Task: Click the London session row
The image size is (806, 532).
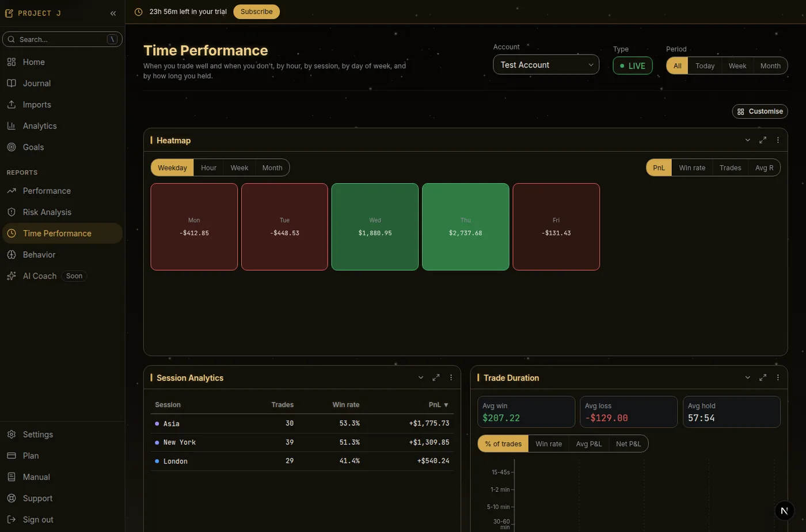Action: pos(302,461)
